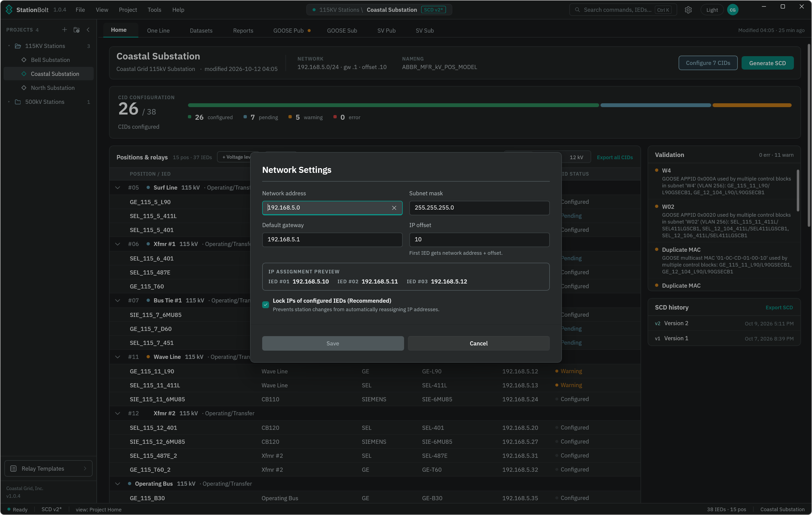Image resolution: width=812 pixels, height=515 pixels.
Task: Click Export SCD link
Action: (779, 307)
